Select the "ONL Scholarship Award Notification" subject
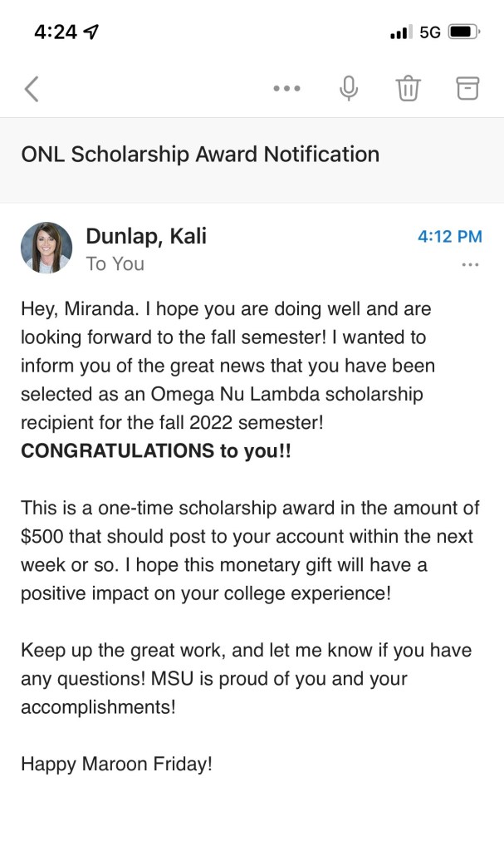The width and height of the screenshot is (504, 851). tap(200, 154)
